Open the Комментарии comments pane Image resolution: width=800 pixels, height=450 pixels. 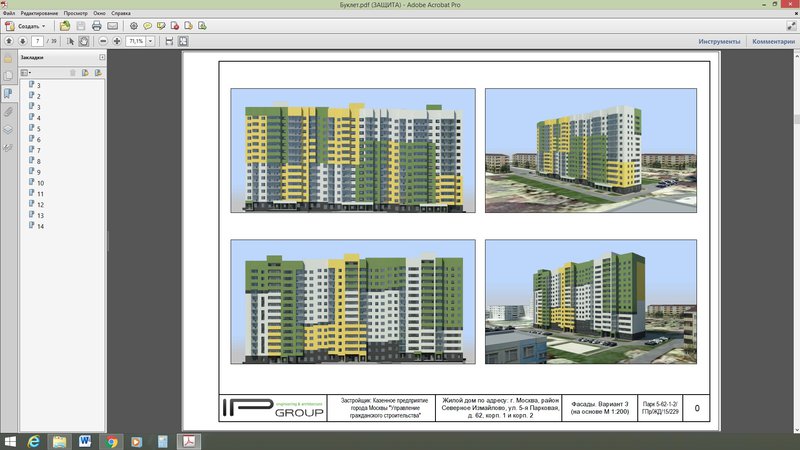click(772, 42)
